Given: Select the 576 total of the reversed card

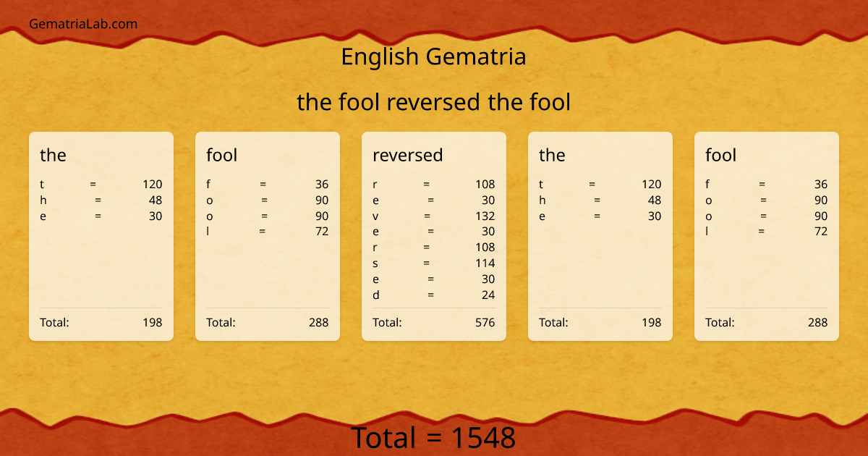Looking at the screenshot, I should pos(485,322).
